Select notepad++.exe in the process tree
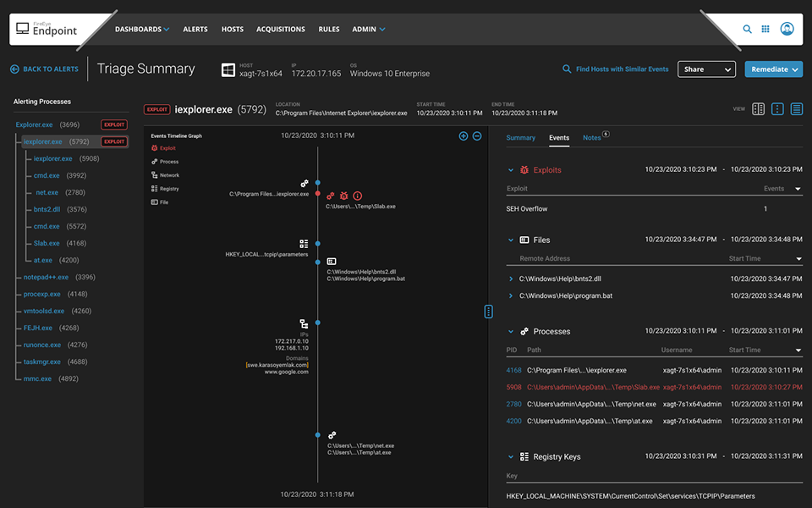The image size is (812, 508). [47, 277]
